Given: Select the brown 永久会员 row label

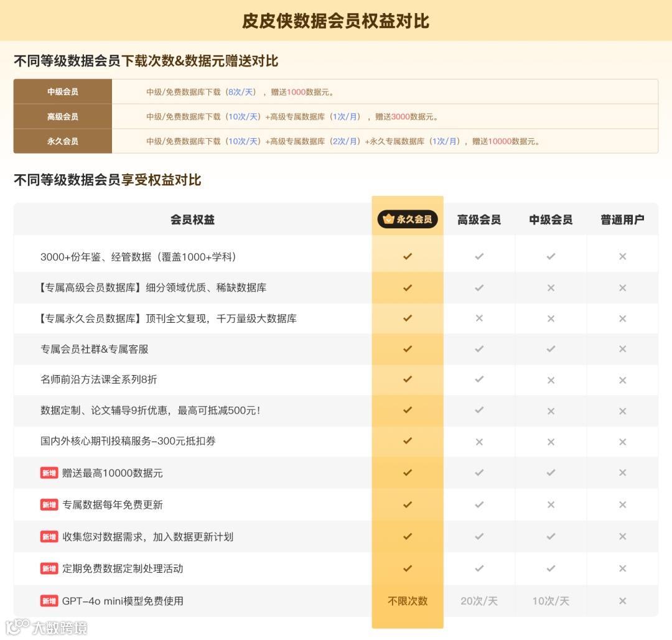Looking at the screenshot, I should point(63,141).
